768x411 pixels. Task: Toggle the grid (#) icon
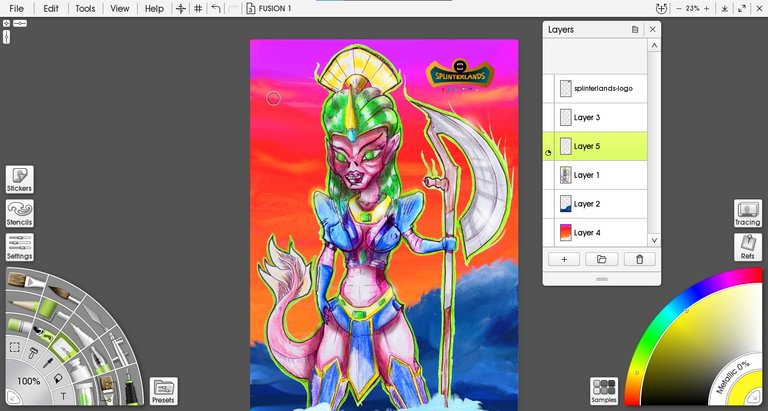pyautogui.click(x=198, y=9)
